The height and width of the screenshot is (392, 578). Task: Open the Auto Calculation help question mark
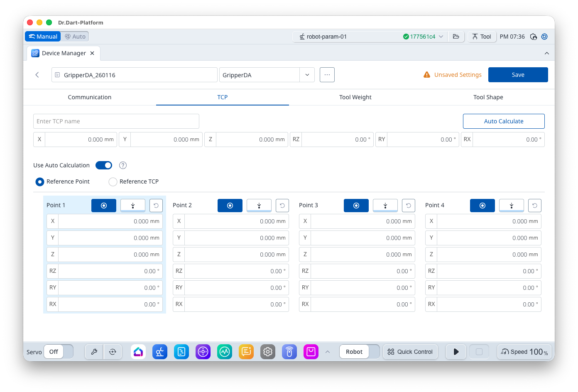coord(123,165)
